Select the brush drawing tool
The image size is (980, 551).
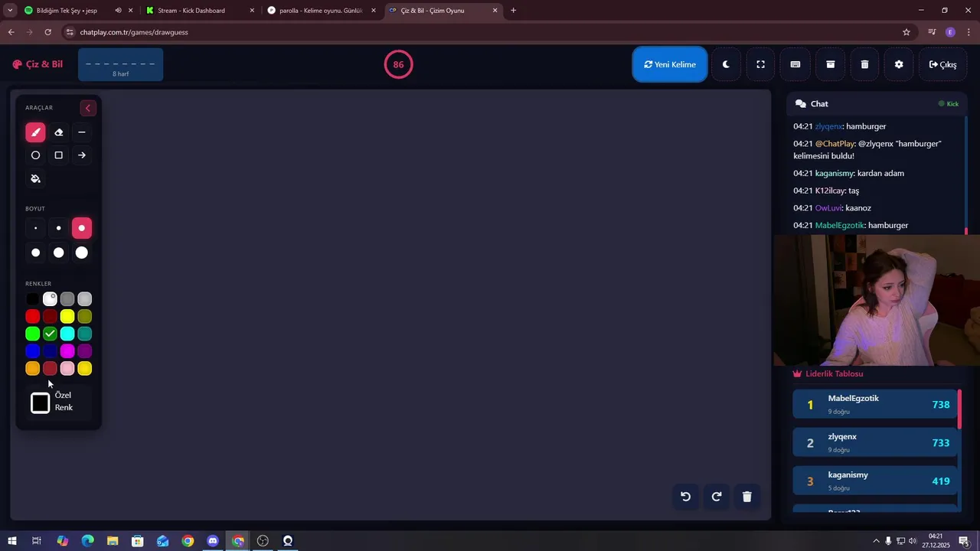pyautogui.click(x=35, y=132)
